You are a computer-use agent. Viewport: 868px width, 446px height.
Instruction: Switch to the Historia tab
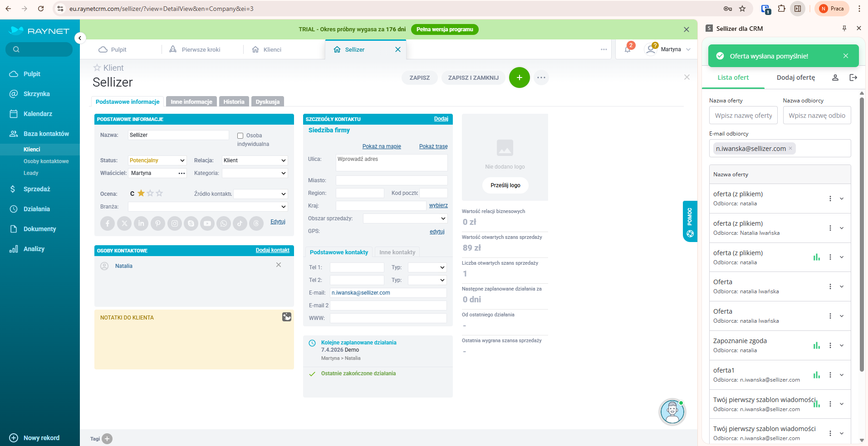(x=234, y=102)
